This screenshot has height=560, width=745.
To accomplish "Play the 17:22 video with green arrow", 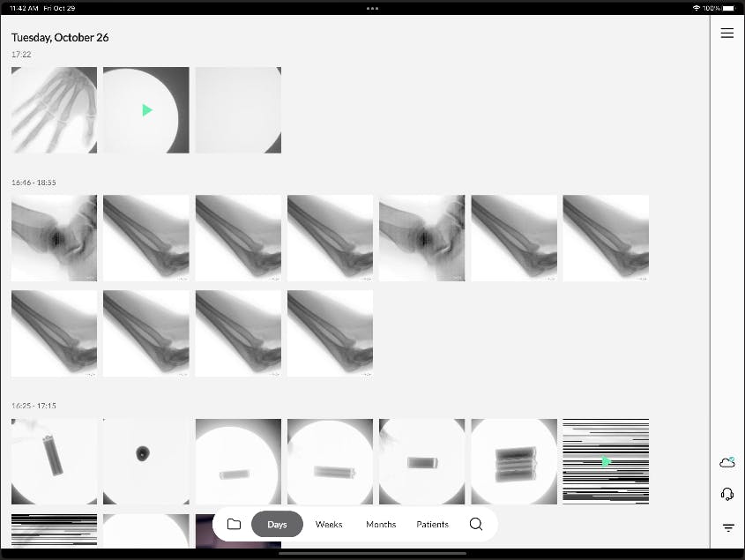I will click(145, 110).
